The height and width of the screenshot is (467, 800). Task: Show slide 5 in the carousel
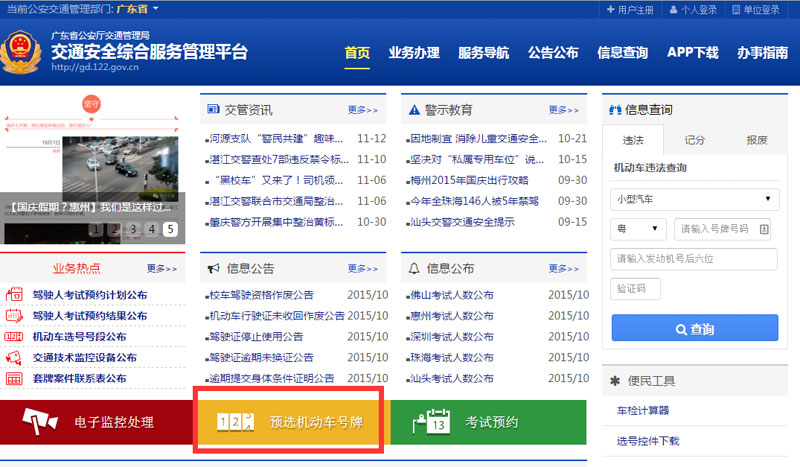(170, 229)
